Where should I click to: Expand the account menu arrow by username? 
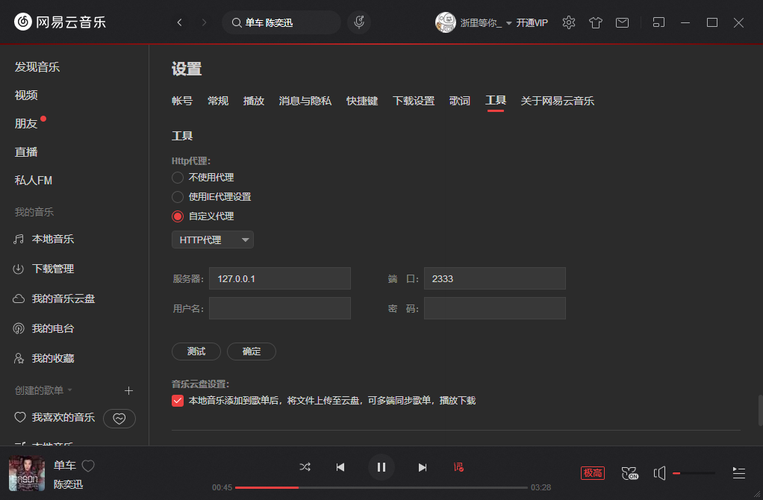click(x=509, y=23)
